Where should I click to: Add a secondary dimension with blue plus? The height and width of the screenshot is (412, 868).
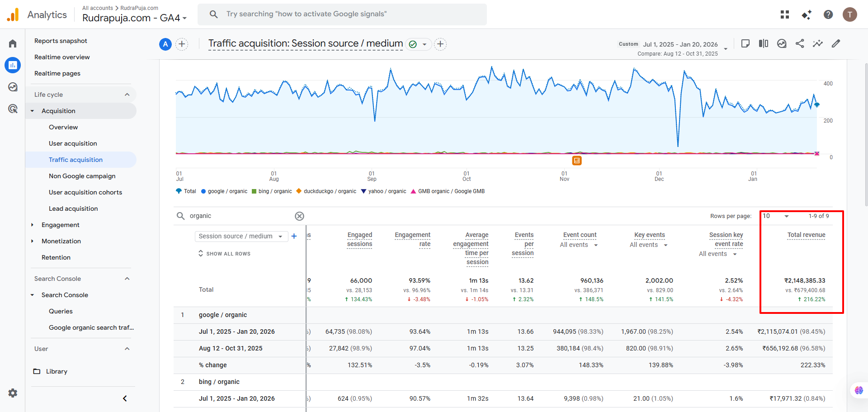(x=294, y=236)
